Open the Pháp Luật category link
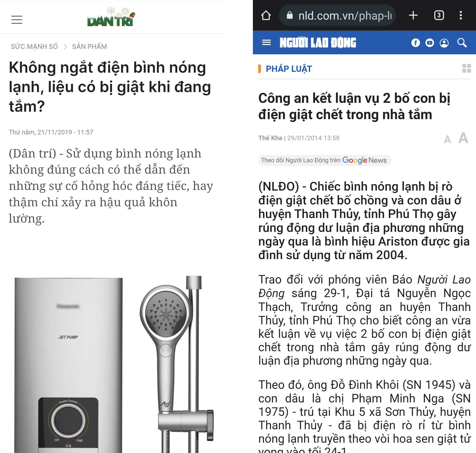 (x=289, y=69)
